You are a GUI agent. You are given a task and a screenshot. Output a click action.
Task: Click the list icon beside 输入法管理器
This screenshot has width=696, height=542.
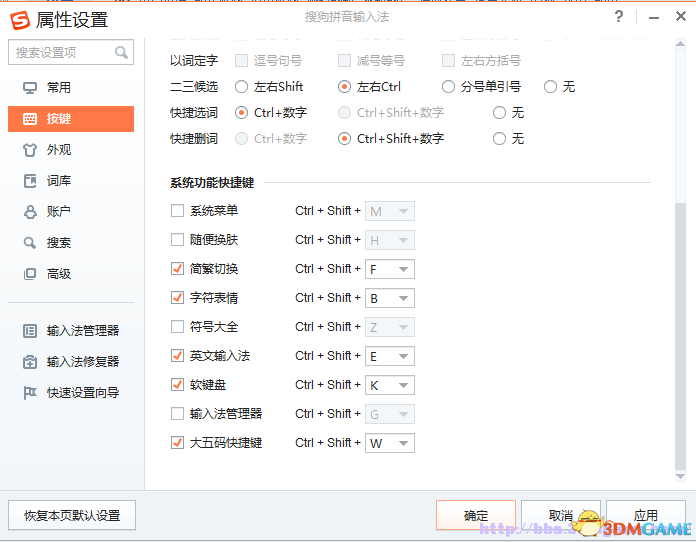tap(30, 331)
